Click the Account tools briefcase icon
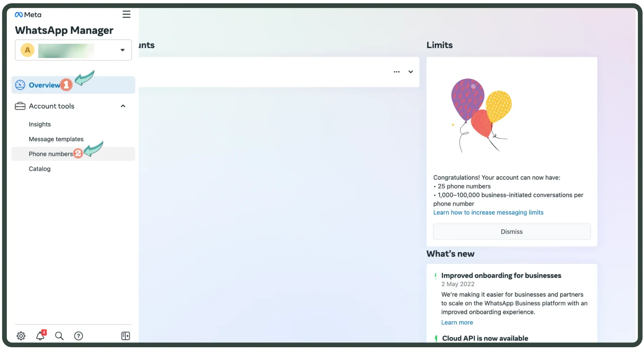The width and height of the screenshot is (644, 349). pos(20,106)
